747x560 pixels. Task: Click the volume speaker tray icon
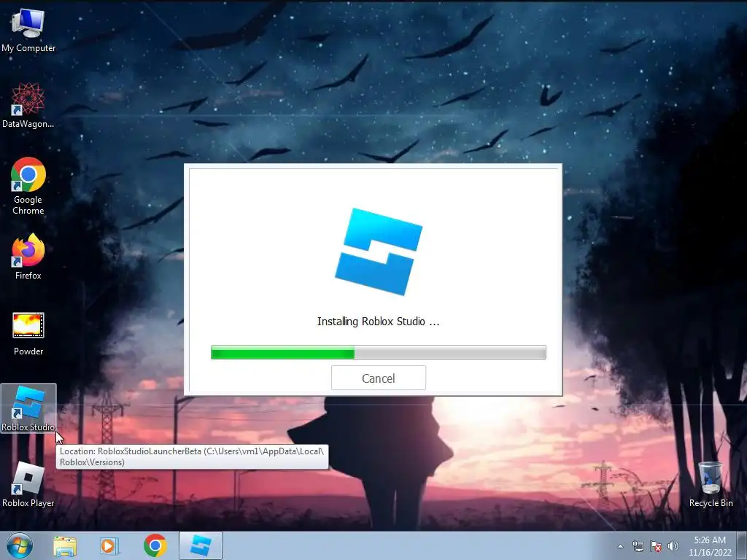click(673, 546)
